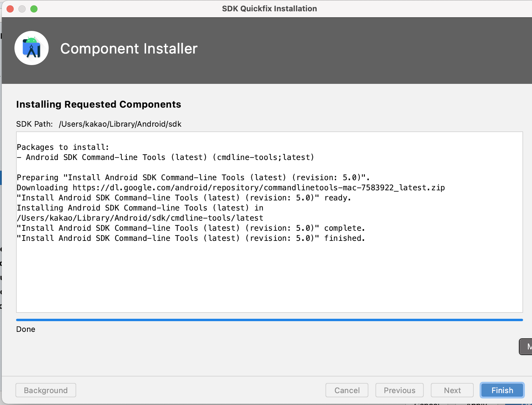Click the line ending with 'finished.'

191,238
